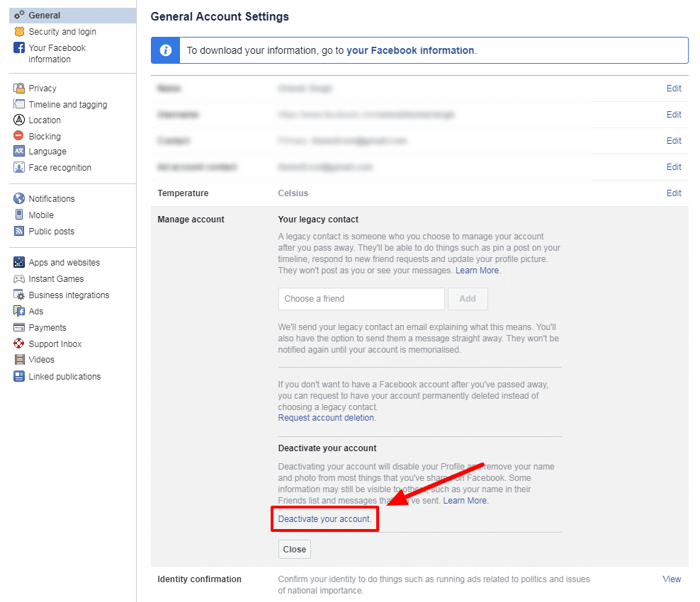
Task: Click the Notifications globe icon
Action: tap(19, 198)
